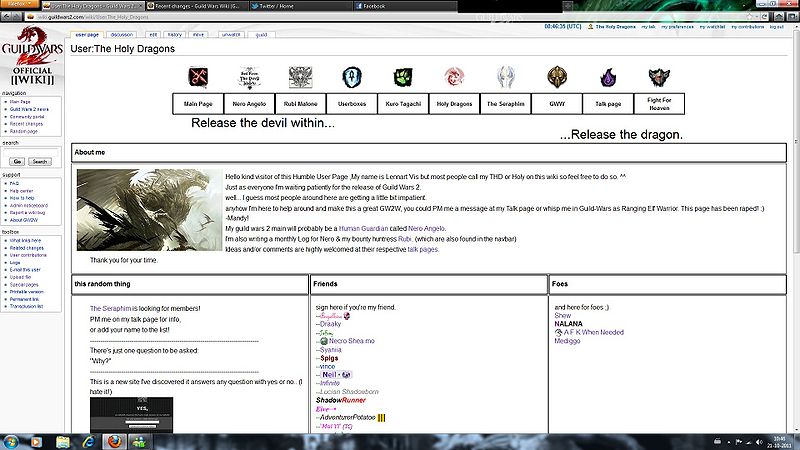Click the red dragon icon above Holy Dragons
This screenshot has height=450, width=800.
454,78
